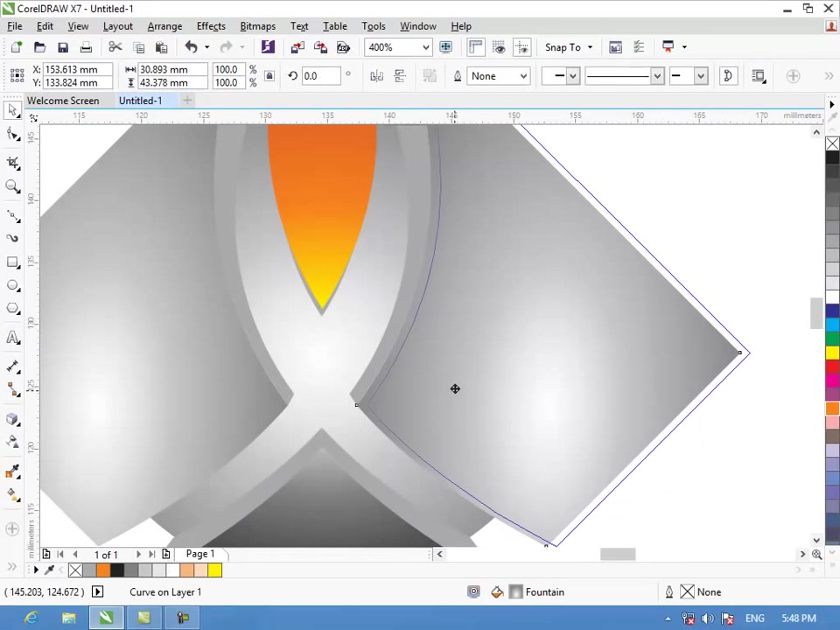Screen dimensions: 840x630
Task: Expand undo history arrow
Action: (x=206, y=47)
